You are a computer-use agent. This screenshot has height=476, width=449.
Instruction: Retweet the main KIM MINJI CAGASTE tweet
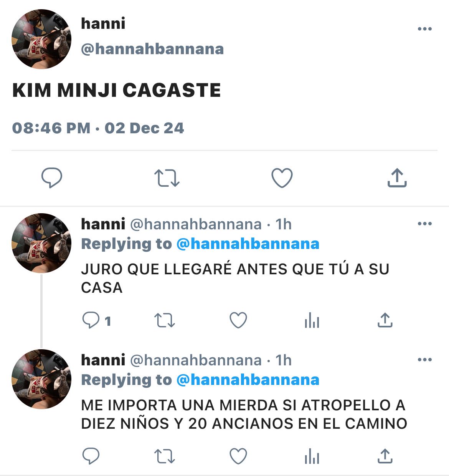coord(167,178)
